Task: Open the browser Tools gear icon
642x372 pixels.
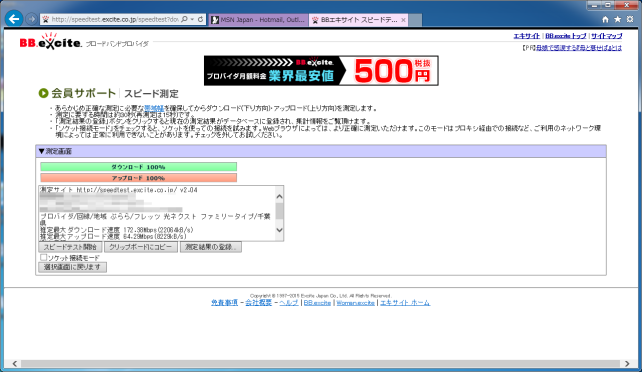Action: pos(630,19)
